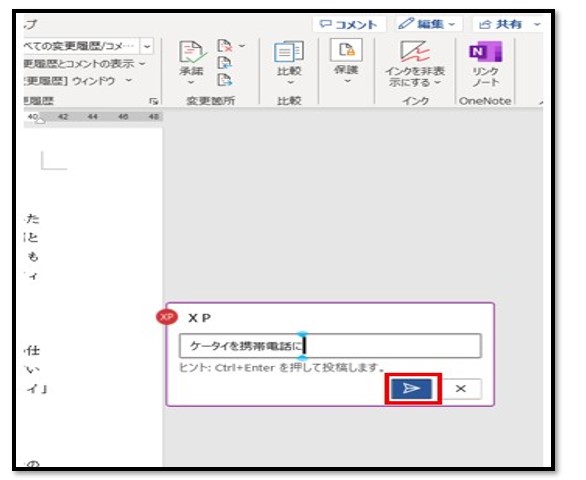The width and height of the screenshot is (586, 480).
Task: Click the Accept (承諾) change icon
Action: point(192,52)
